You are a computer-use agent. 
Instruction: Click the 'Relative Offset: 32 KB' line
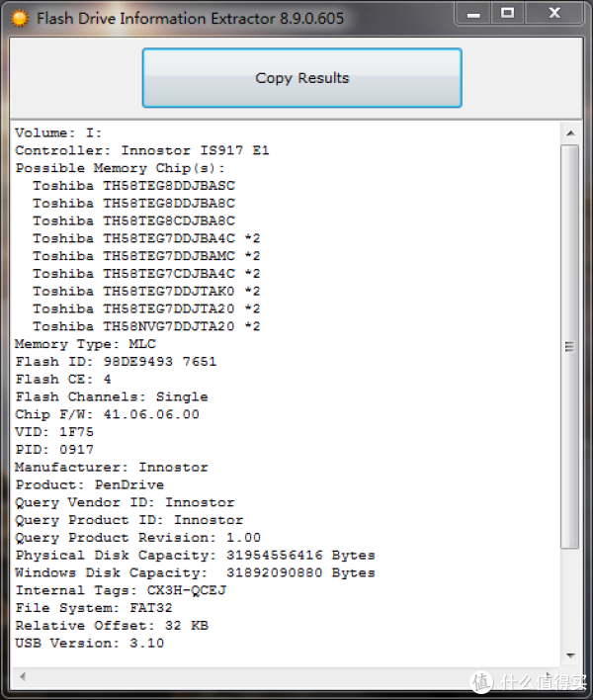112,626
